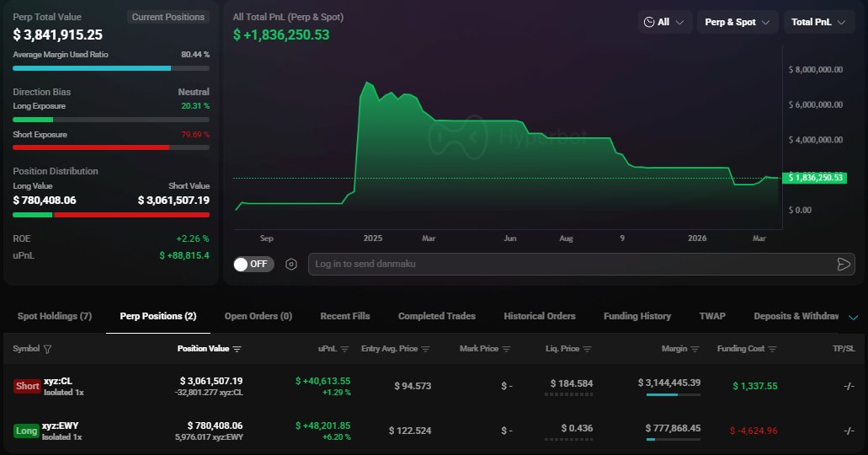Toggle the danmaku OFF switch
The height and width of the screenshot is (455, 868).
[x=253, y=264]
